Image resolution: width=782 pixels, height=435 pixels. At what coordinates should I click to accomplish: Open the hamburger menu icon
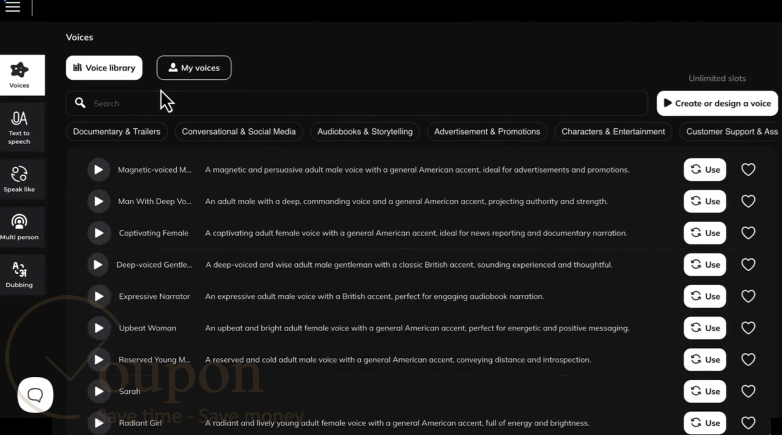[12, 7]
